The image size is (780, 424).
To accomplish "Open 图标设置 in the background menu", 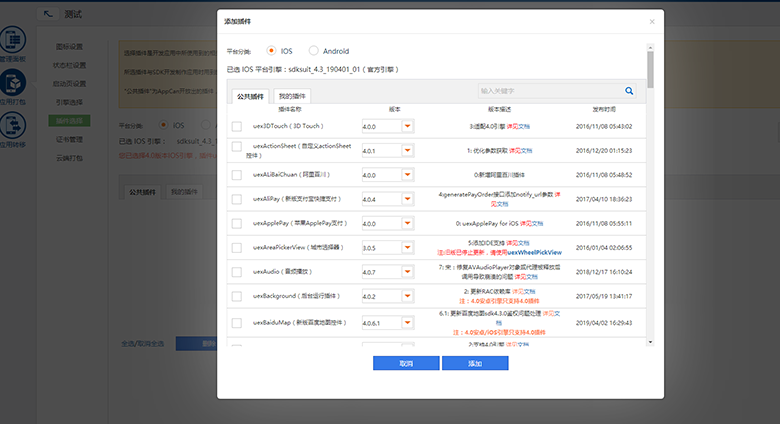I will tap(69, 47).
